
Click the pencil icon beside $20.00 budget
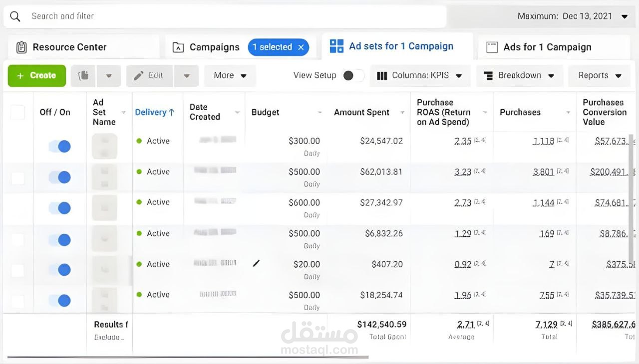257,263
